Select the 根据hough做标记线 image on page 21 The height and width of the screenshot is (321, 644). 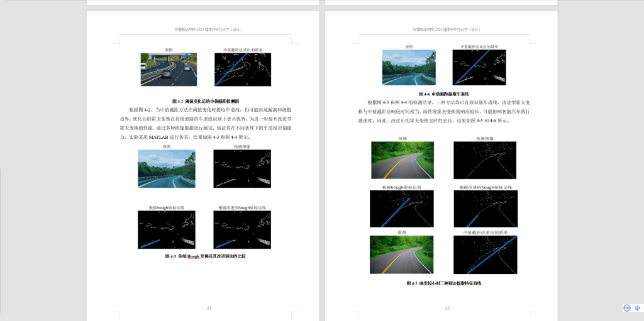click(x=166, y=230)
